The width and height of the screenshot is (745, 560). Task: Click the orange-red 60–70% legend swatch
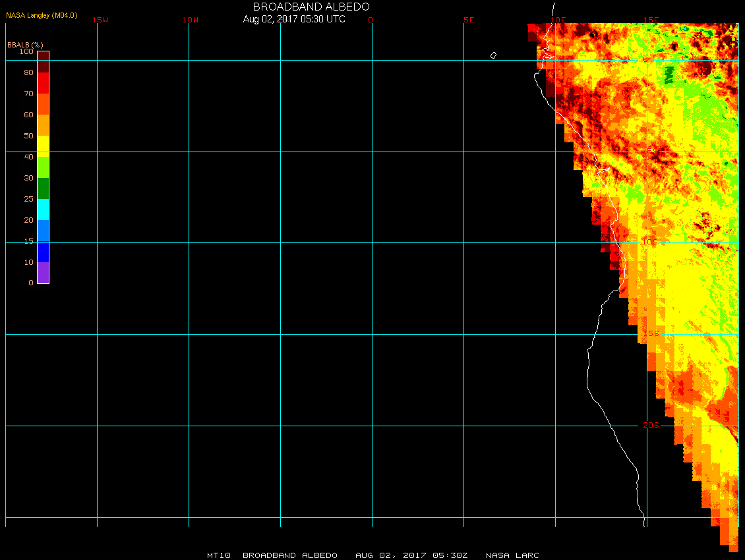(44, 104)
